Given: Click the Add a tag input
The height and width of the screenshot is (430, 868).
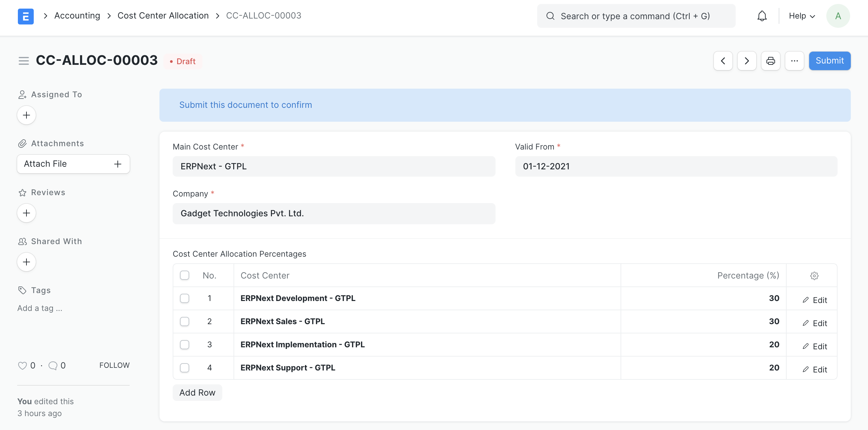Looking at the screenshot, I should click(39, 308).
